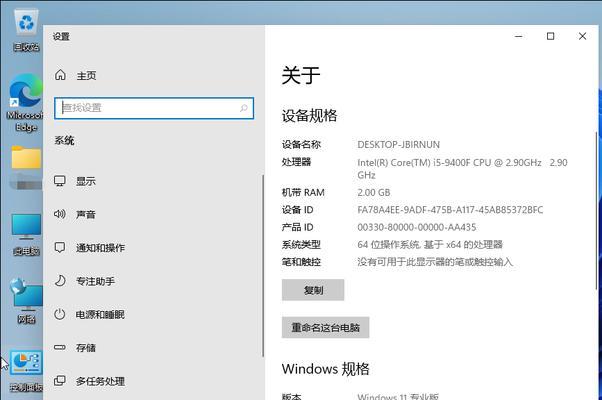Click the About page vertical scrollbar
Image resolution: width=602 pixels, height=400 pixels.
click(x=597, y=210)
